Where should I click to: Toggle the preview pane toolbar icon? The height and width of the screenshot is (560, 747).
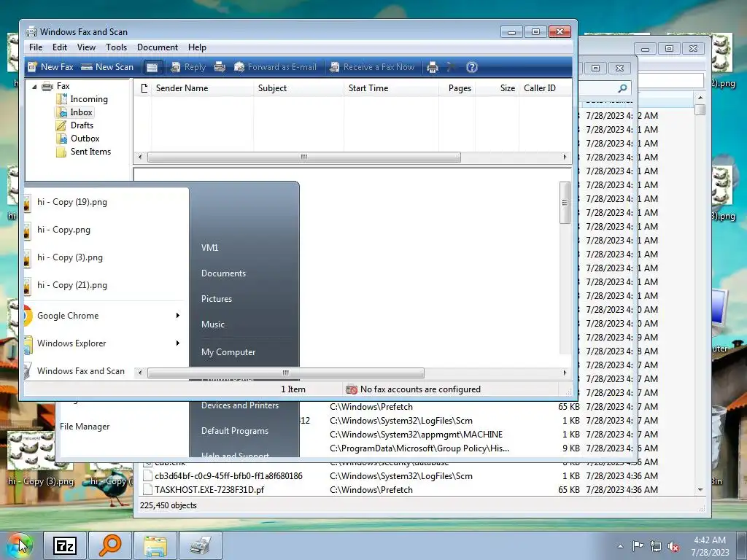click(x=152, y=67)
